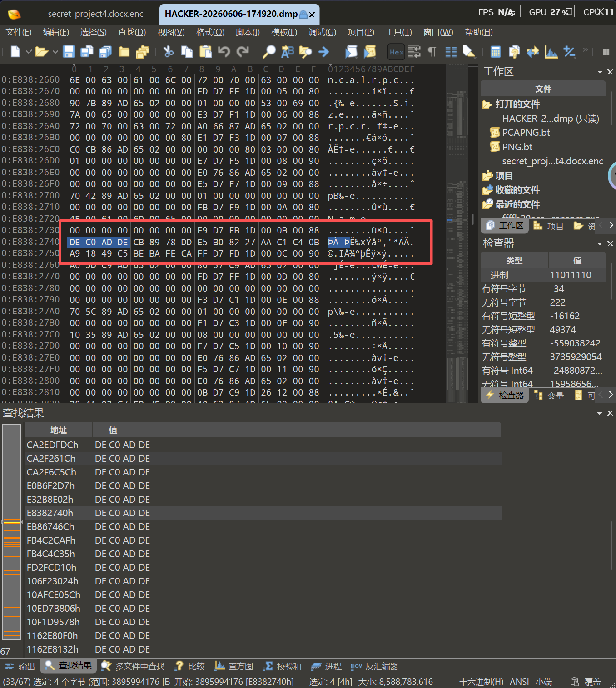Open Find with the magnifier icon
The image size is (616, 688).
(269, 52)
